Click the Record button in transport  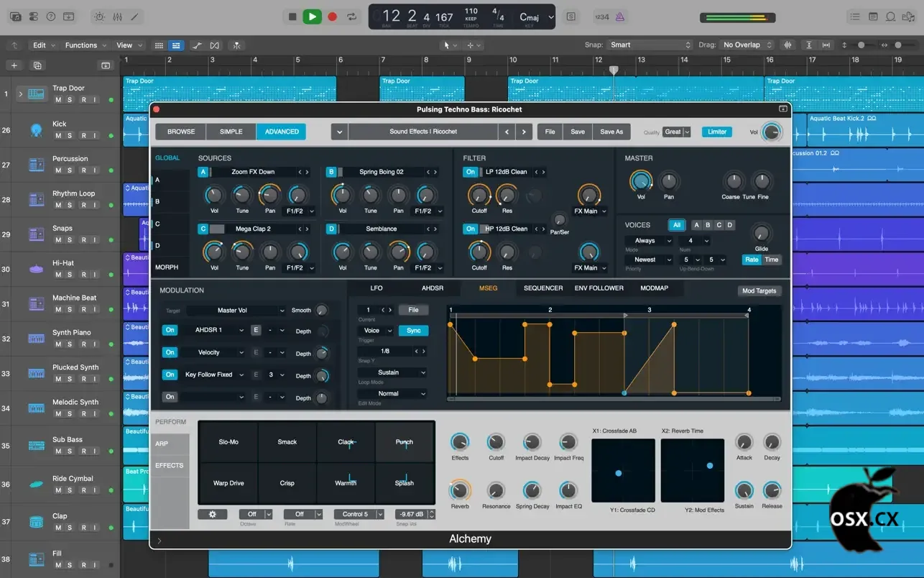coord(332,17)
